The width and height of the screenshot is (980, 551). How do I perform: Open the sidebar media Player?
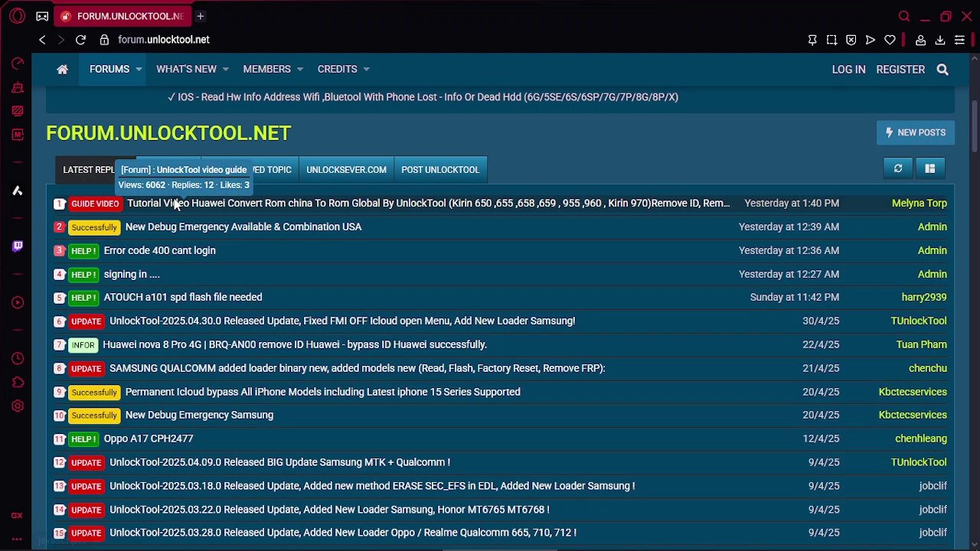click(x=17, y=302)
